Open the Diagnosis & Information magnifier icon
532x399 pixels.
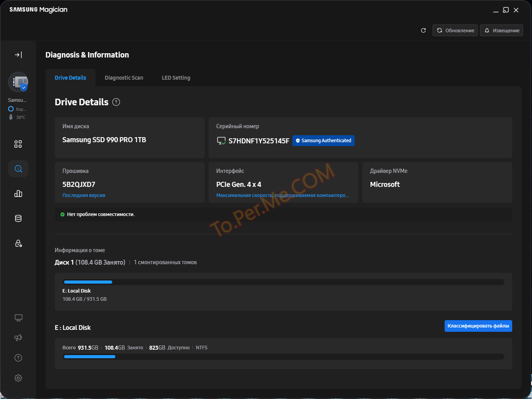click(x=18, y=169)
